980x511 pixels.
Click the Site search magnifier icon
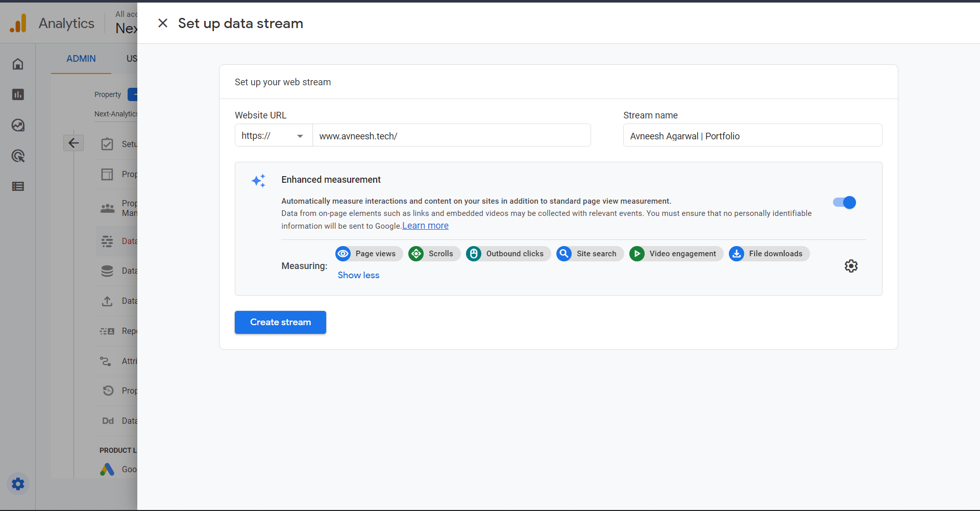[564, 254]
